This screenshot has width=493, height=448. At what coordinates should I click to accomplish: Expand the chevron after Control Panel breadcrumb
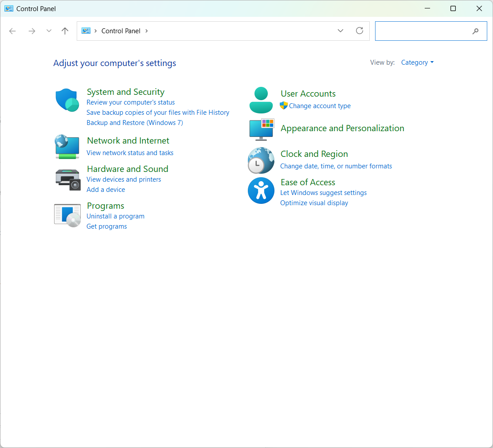coord(147,31)
